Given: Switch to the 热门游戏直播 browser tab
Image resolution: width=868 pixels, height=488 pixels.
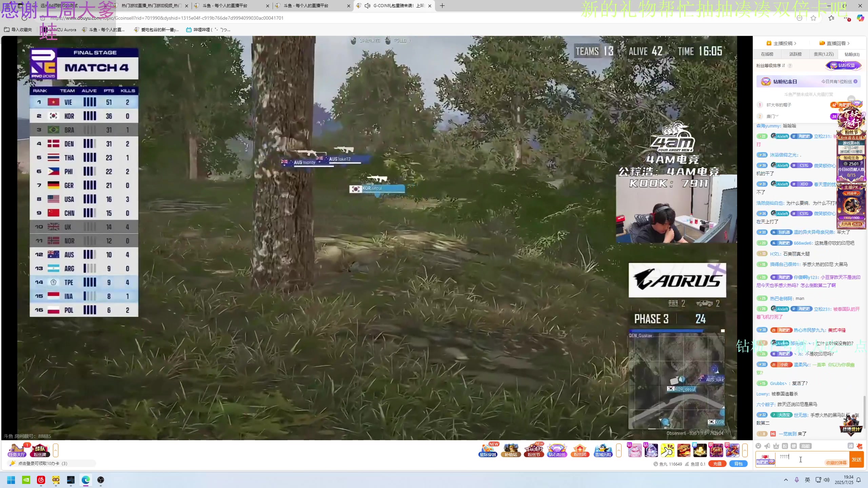Looking at the screenshot, I should [x=151, y=6].
